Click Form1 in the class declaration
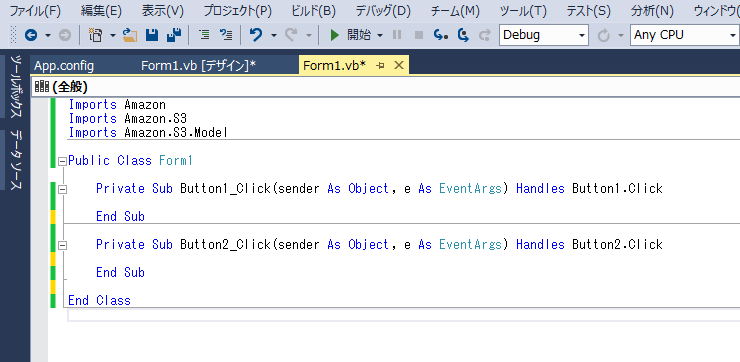Screen dimensions: 740x362 (176, 160)
